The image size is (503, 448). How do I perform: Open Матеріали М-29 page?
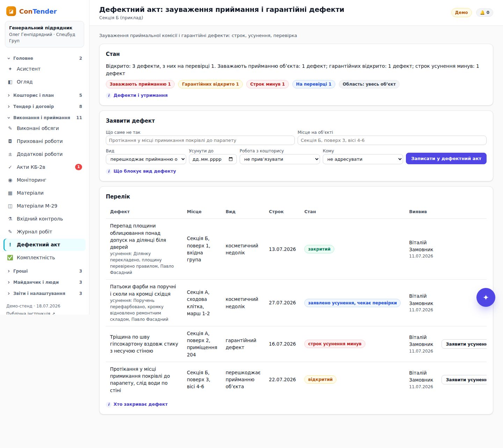(x=44, y=206)
